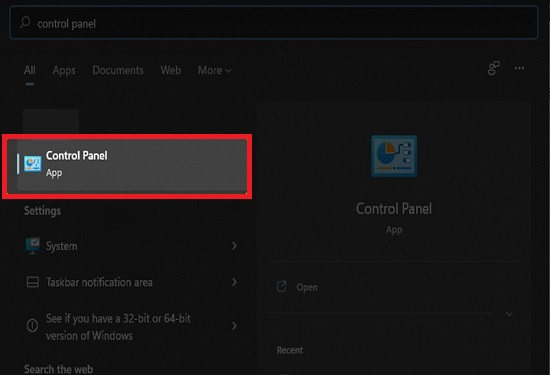
Task: Click the search magnifier icon
Action: click(x=25, y=22)
